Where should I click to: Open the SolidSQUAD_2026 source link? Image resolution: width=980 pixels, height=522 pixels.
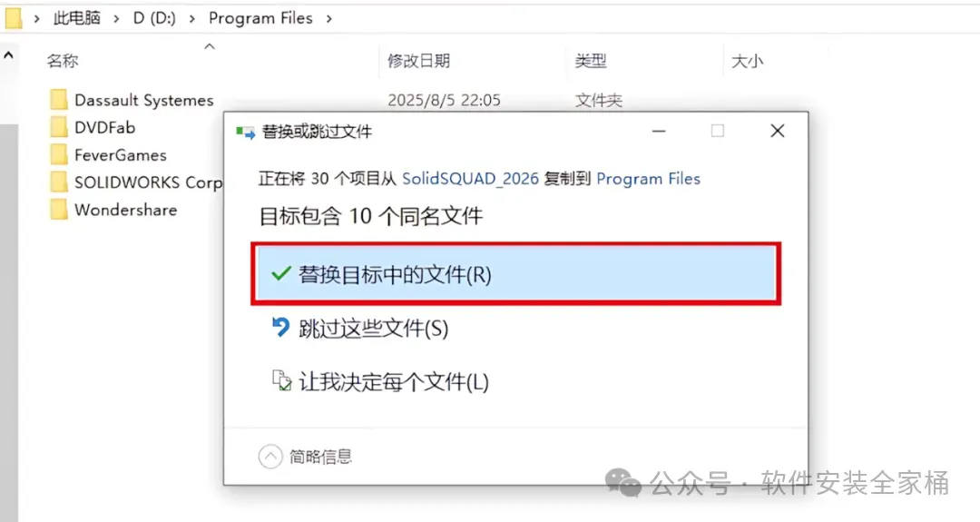pyautogui.click(x=470, y=179)
